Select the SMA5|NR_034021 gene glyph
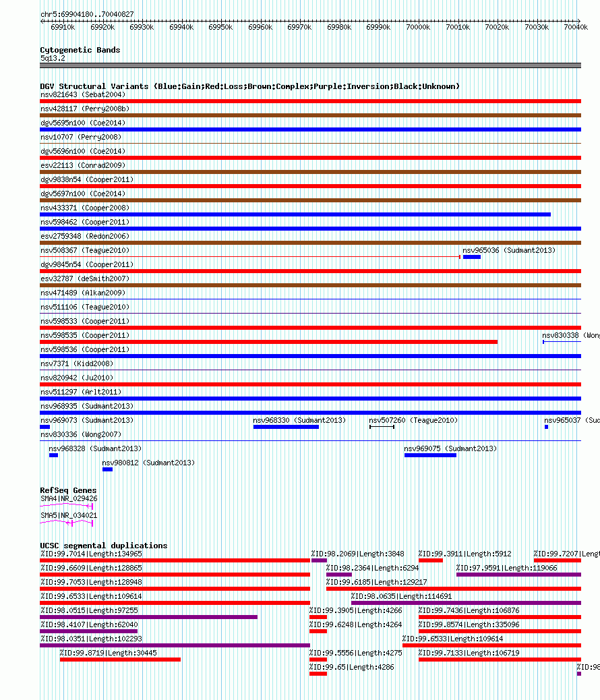Image resolution: width=600 pixels, height=700 pixels. [67, 523]
